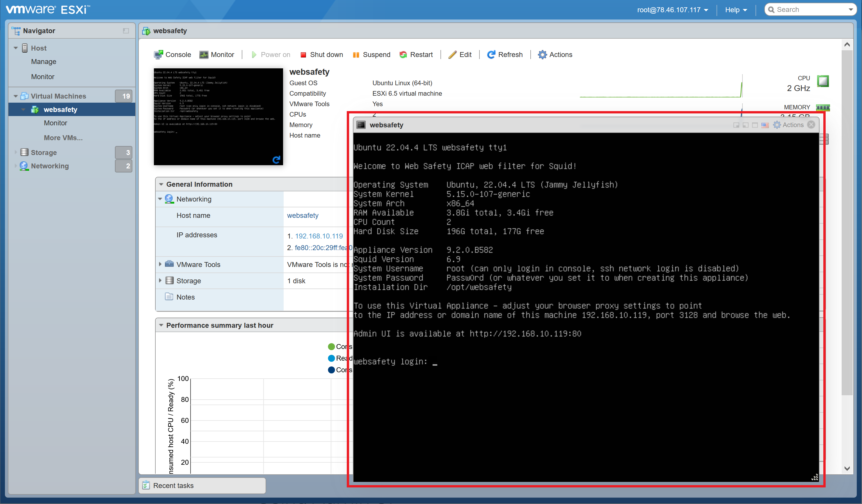The image size is (862, 504).
Task: Expand Storage row in General Information
Action: pyautogui.click(x=160, y=281)
